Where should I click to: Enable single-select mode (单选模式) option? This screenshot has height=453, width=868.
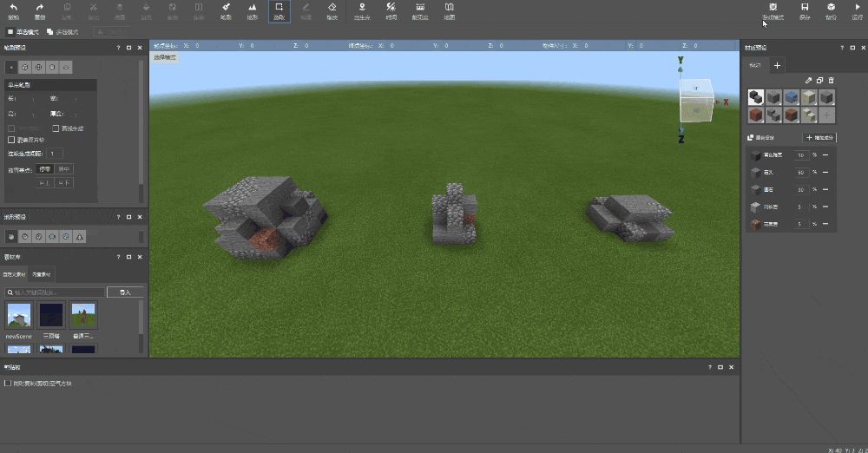coord(10,32)
